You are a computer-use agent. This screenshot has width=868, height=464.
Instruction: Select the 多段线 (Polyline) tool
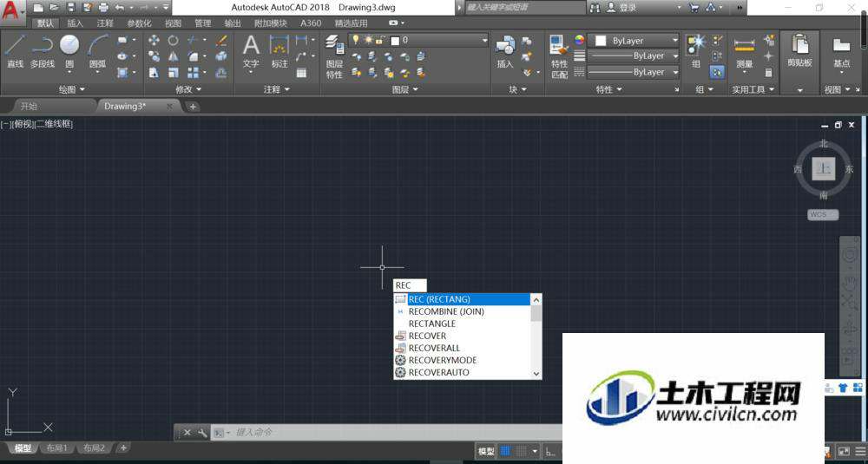42,51
